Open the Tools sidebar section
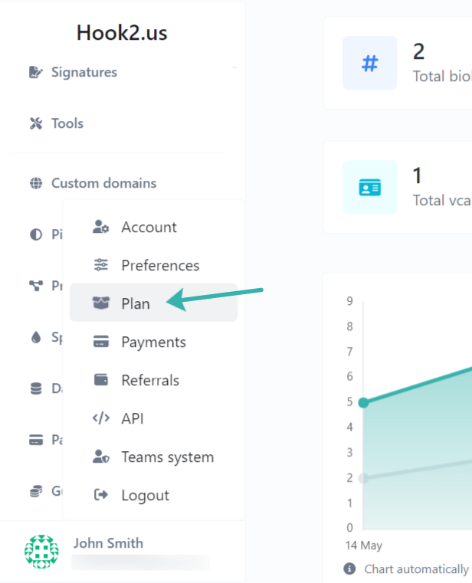The width and height of the screenshot is (472, 583). tap(67, 123)
